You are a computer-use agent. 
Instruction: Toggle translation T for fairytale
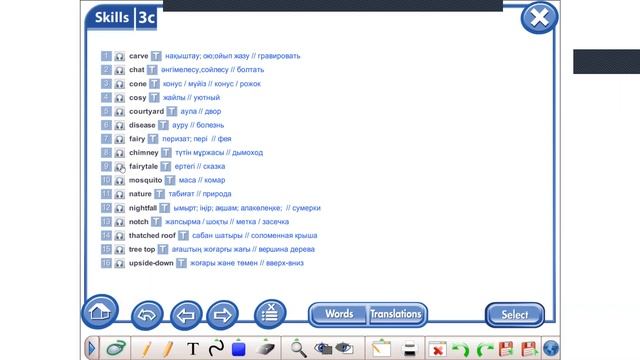(165, 166)
